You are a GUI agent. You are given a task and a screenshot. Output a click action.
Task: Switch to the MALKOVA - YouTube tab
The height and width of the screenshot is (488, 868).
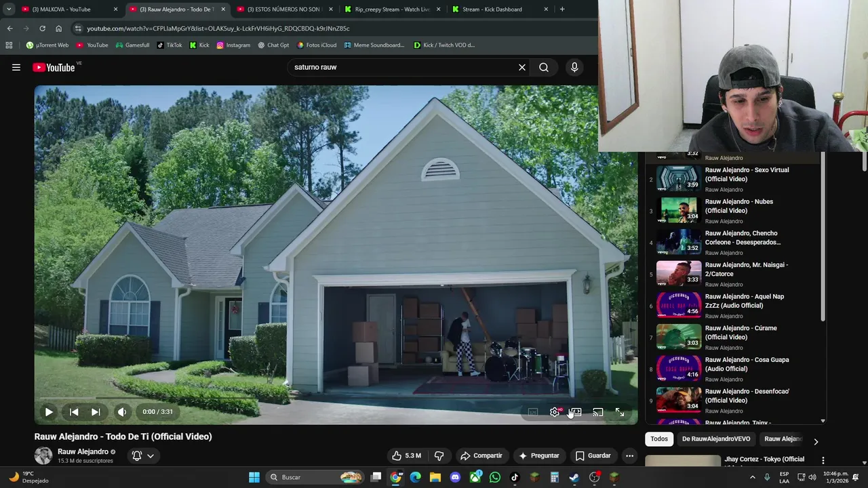pyautogui.click(x=68, y=9)
